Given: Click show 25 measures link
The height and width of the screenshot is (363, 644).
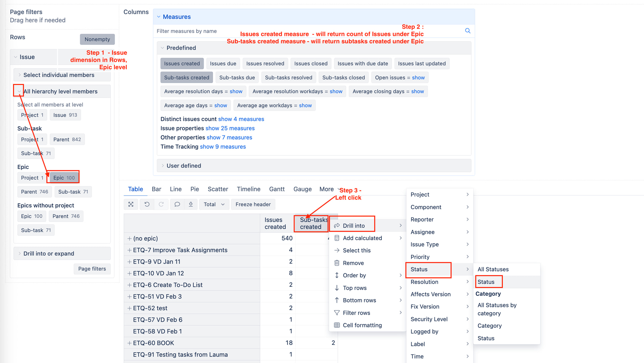Looking at the screenshot, I should [x=230, y=128].
